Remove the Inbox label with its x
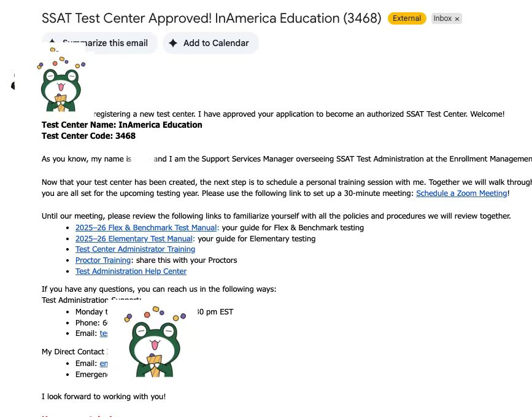 tap(457, 19)
